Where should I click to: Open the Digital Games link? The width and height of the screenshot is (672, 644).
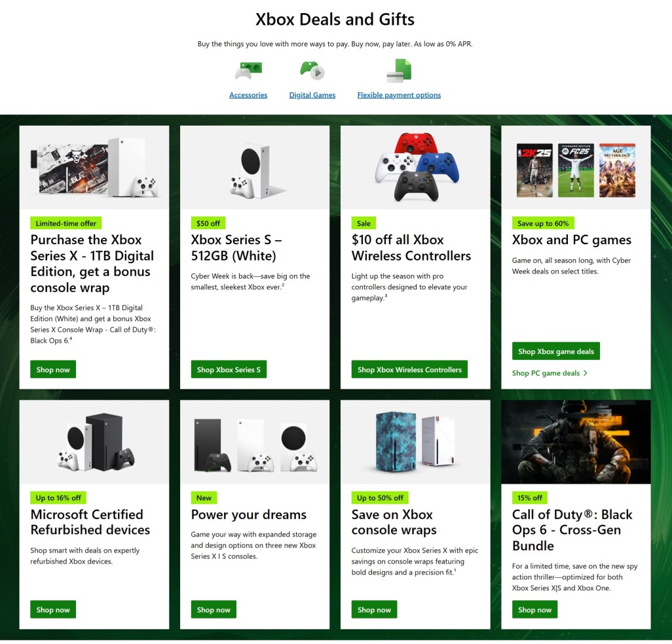pyautogui.click(x=312, y=95)
